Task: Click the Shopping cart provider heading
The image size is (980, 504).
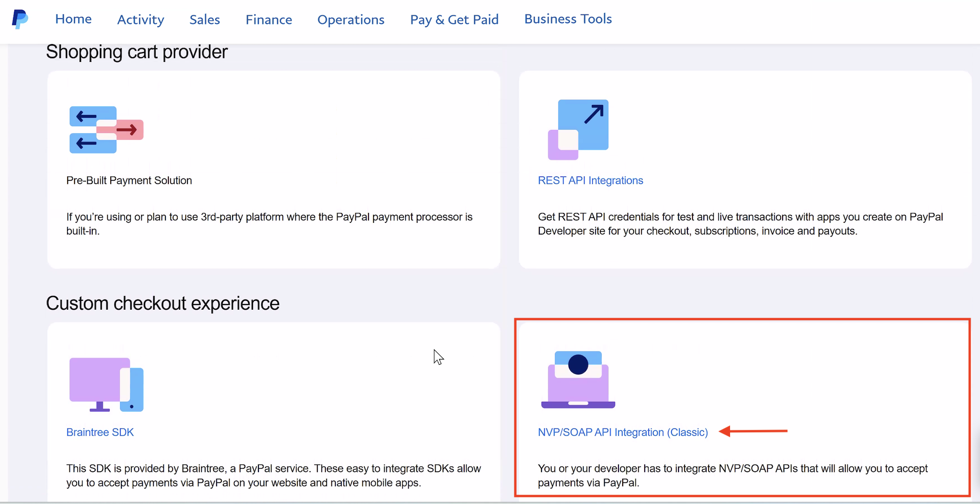Action: (136, 52)
